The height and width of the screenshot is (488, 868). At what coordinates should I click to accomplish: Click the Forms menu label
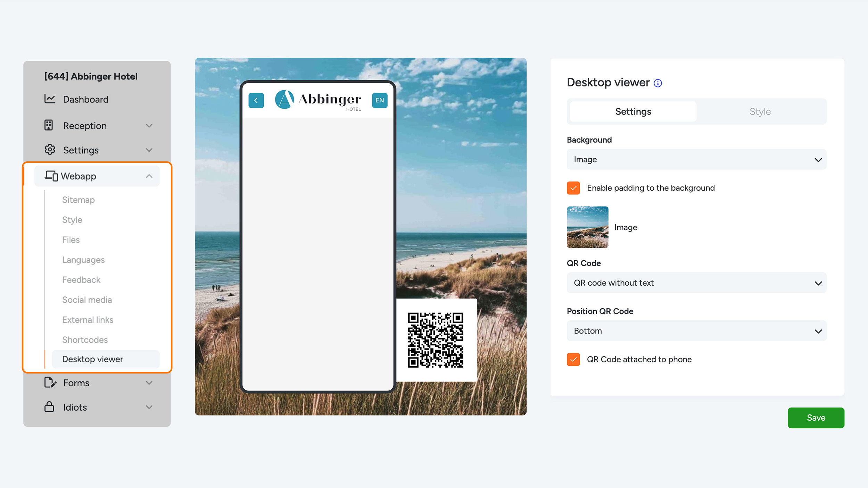[x=76, y=383]
